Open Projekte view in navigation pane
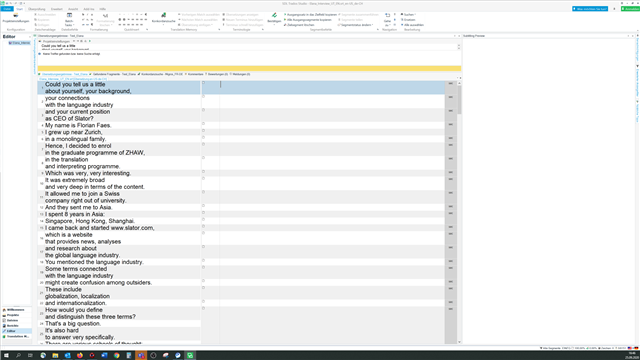Viewport: 640px width, 360px height. pyautogui.click(x=16, y=315)
